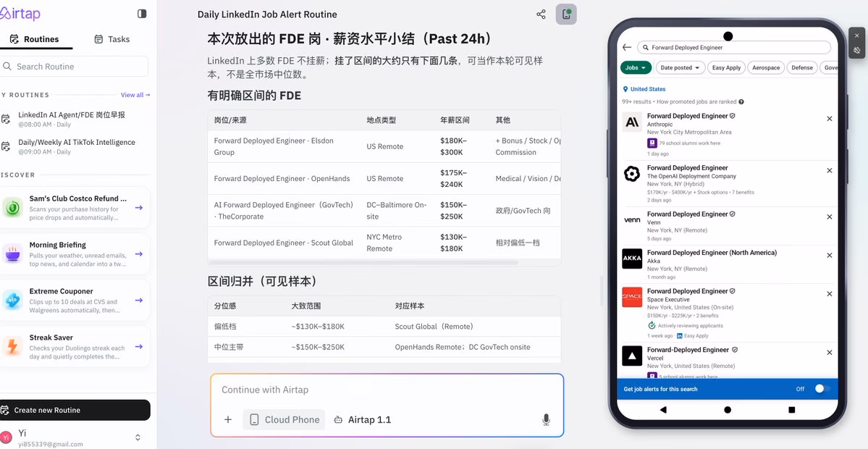Click Create new Routine button
Image resolution: width=868 pixels, height=449 pixels.
point(75,410)
